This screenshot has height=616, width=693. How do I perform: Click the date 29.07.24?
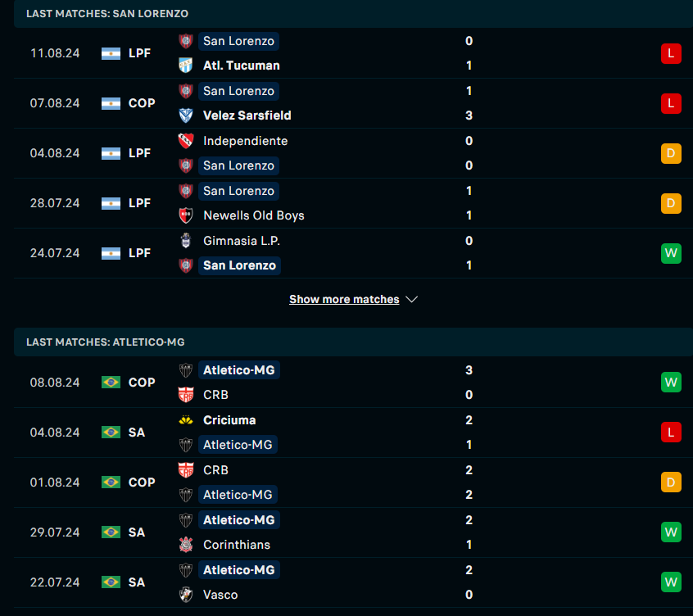55,532
